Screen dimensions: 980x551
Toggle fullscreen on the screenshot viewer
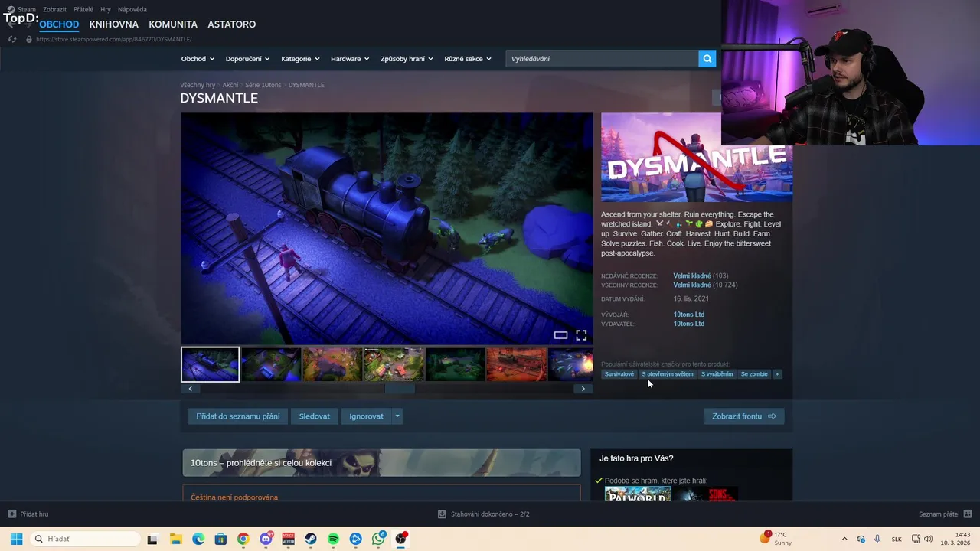tap(581, 335)
